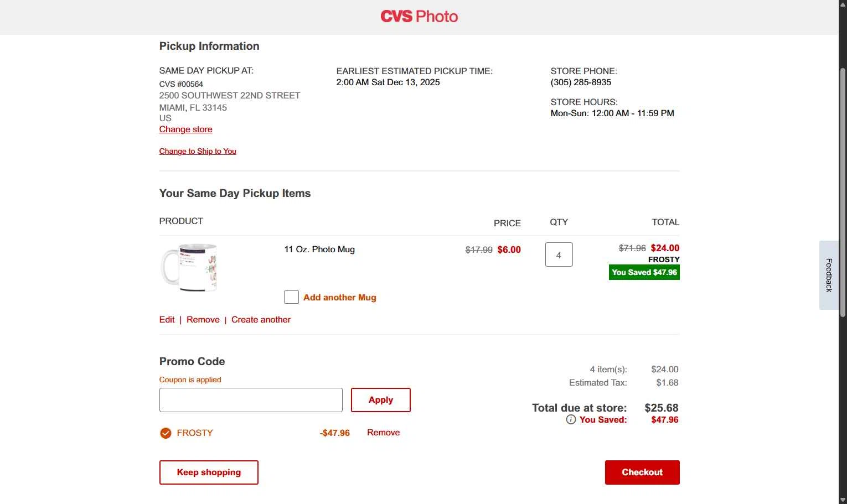The height and width of the screenshot is (504, 847).
Task: Edit the 11 Oz. Photo Mug item
Action: pyautogui.click(x=167, y=320)
